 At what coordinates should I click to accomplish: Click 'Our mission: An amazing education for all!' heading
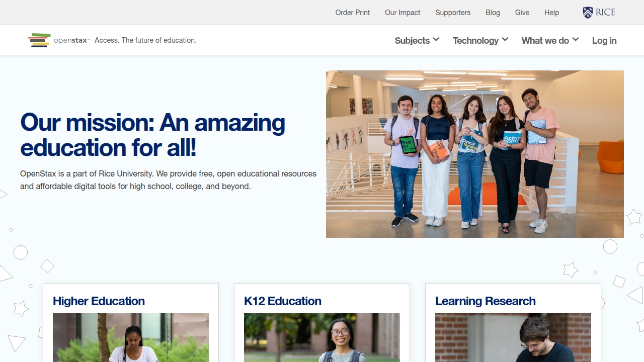[x=153, y=135]
